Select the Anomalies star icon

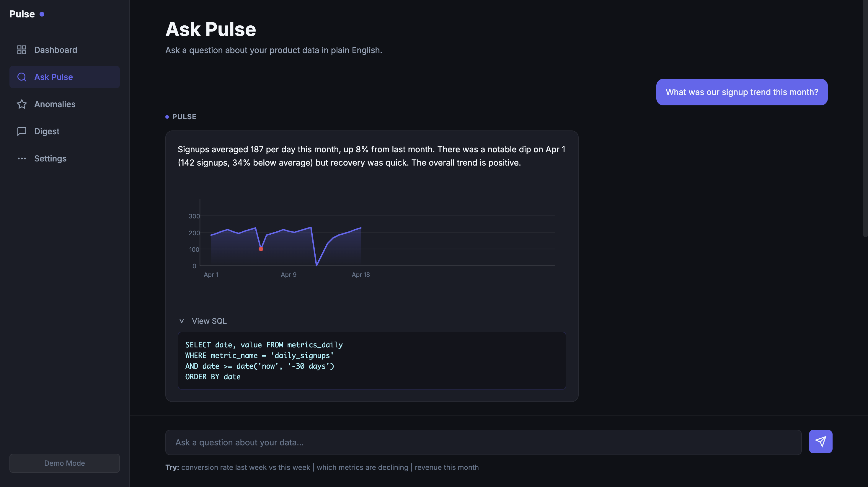pos(22,104)
